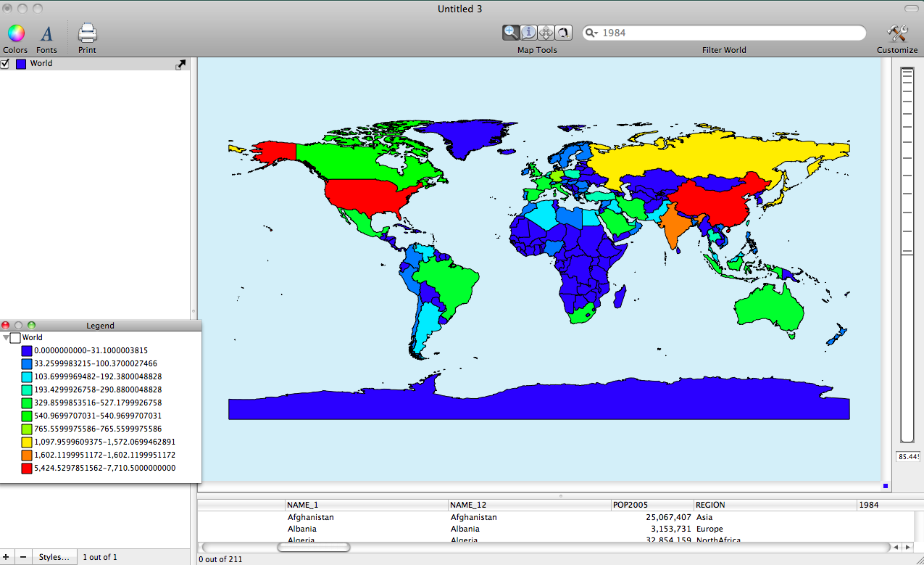Add a layer with plus button

pos(7,557)
